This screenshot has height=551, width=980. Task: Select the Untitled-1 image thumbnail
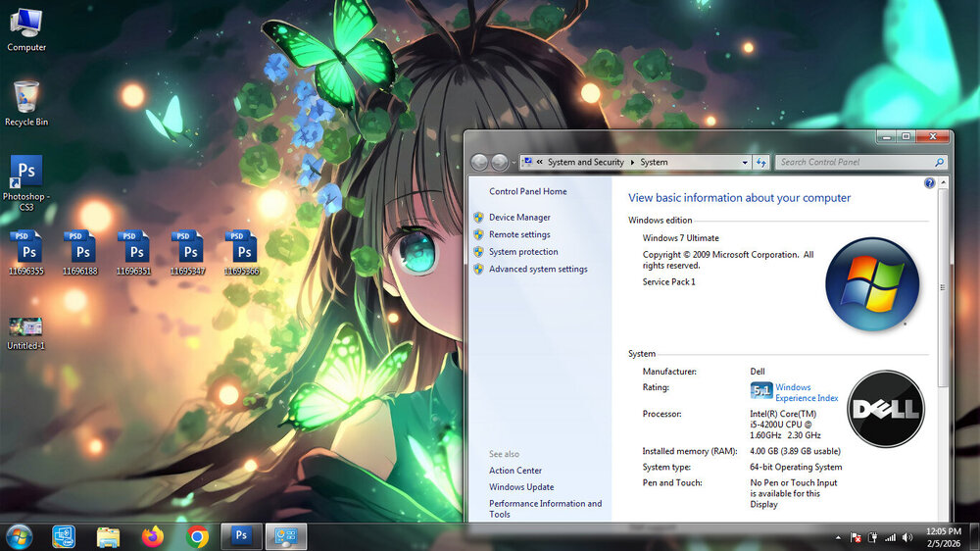pos(26,327)
